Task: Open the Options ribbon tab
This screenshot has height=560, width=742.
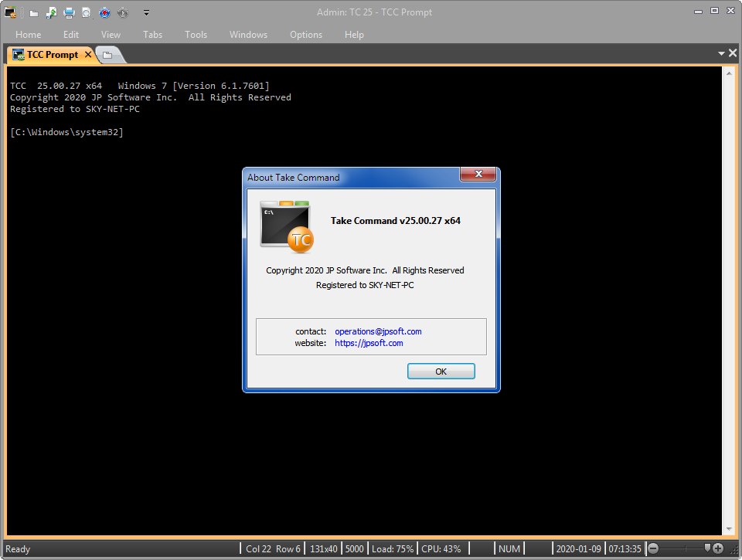Action: coord(306,35)
